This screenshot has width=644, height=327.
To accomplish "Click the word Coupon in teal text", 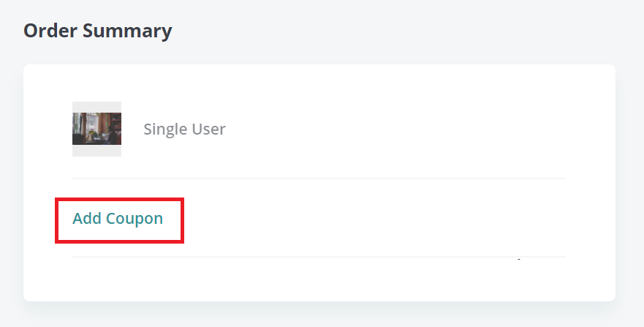I will click(135, 219).
